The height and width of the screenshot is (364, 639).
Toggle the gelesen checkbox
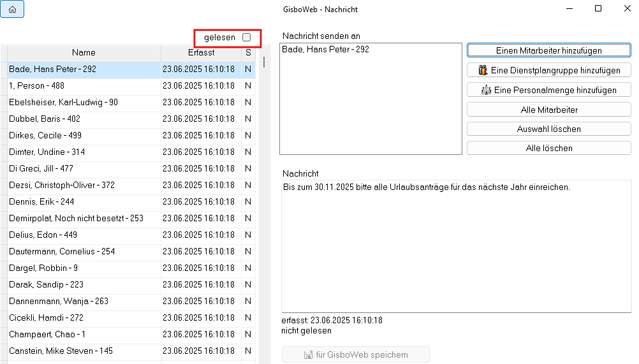246,38
